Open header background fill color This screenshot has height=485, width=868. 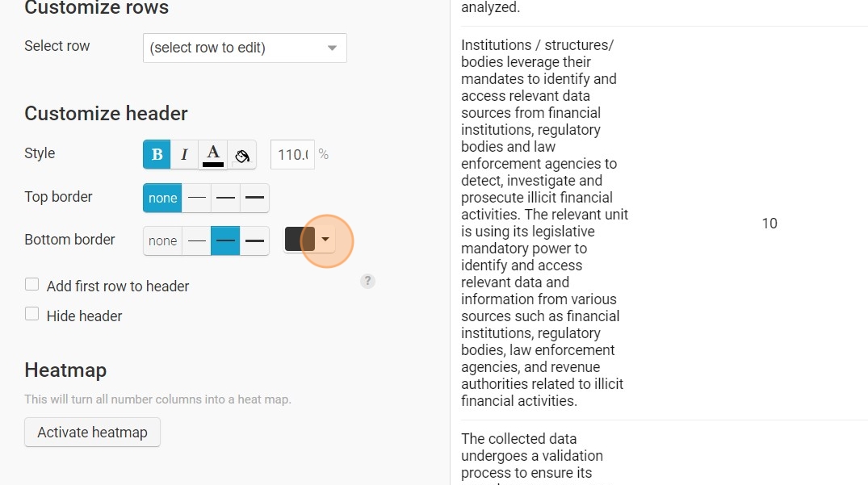pyautogui.click(x=241, y=155)
